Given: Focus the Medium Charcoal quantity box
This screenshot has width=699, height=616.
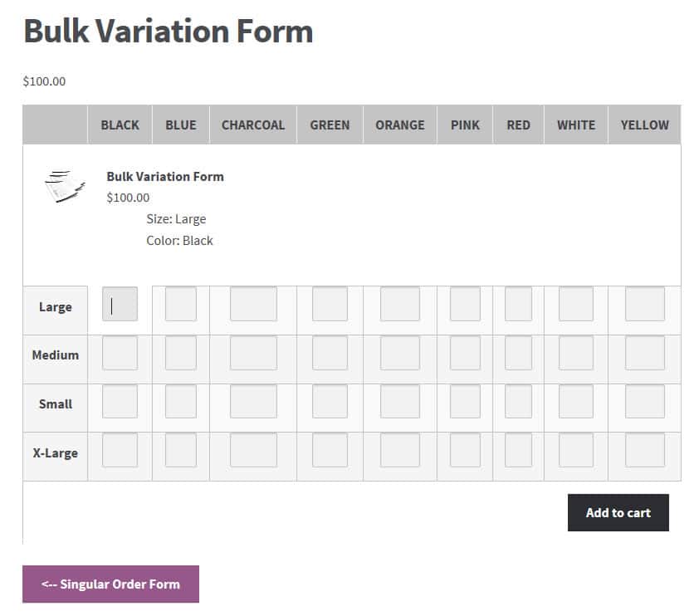Looking at the screenshot, I should pos(253,353).
